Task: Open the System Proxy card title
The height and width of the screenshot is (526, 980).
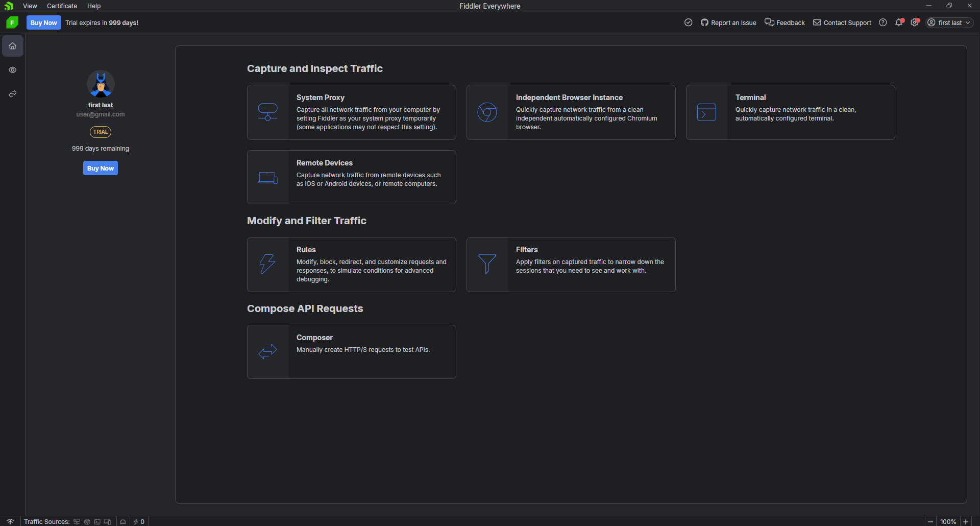Action: click(321, 98)
